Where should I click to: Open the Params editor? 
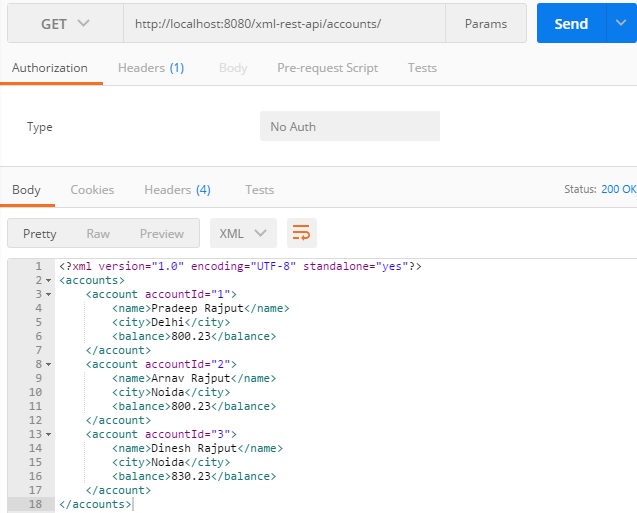pyautogui.click(x=486, y=24)
